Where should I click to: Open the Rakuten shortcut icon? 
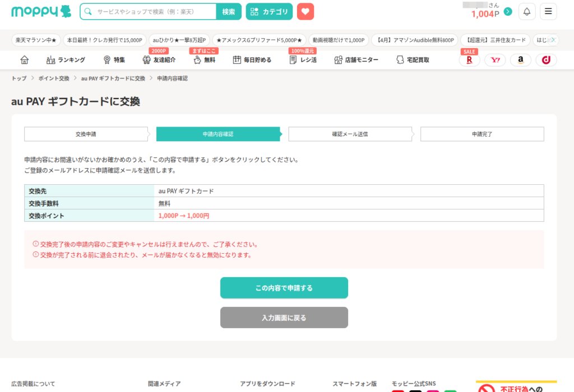point(469,60)
